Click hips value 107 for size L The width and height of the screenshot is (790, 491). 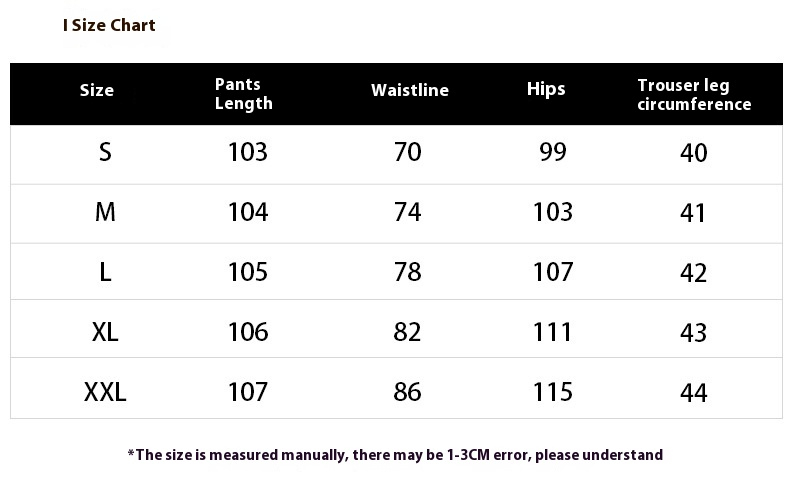click(553, 272)
